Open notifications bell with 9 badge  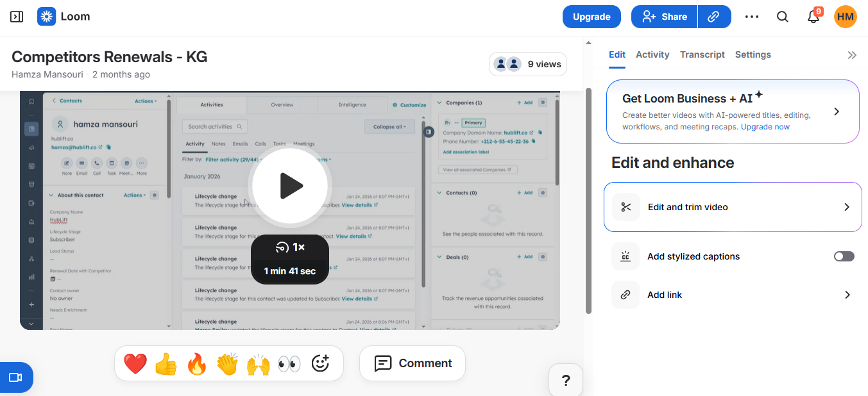[813, 17]
